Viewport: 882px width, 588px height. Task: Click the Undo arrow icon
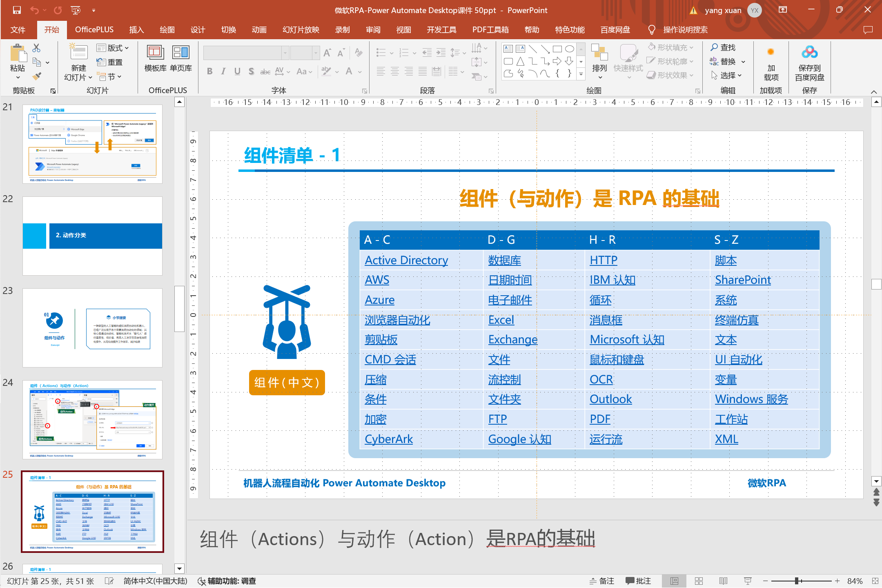35,10
